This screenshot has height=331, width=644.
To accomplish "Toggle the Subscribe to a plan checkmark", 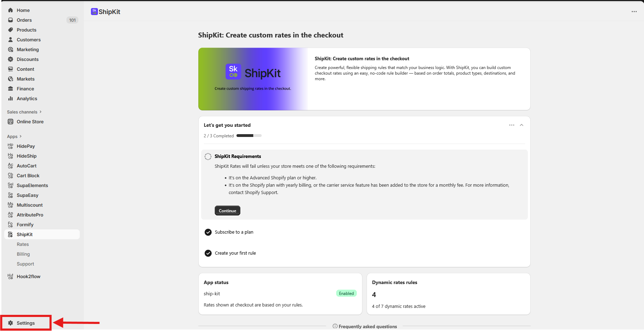I will click(x=208, y=232).
